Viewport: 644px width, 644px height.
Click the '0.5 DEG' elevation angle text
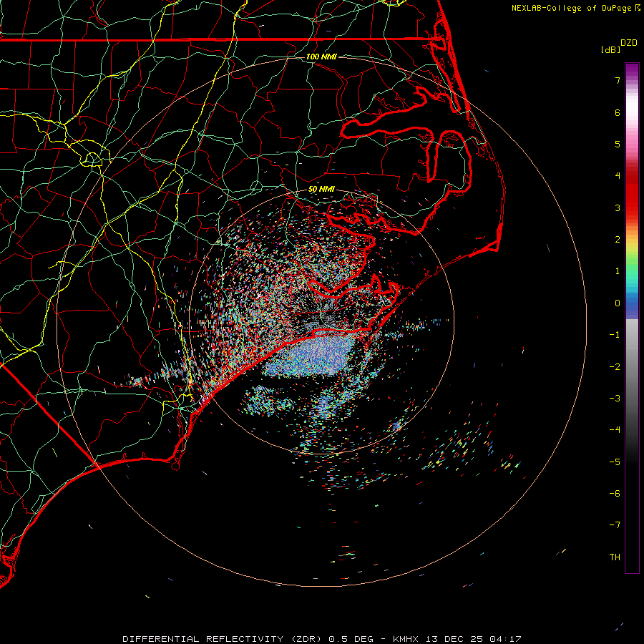tap(351, 639)
